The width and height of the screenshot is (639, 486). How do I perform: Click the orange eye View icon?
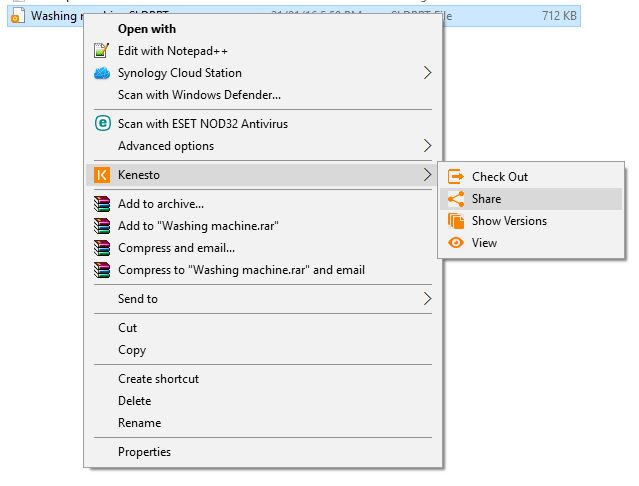click(456, 243)
